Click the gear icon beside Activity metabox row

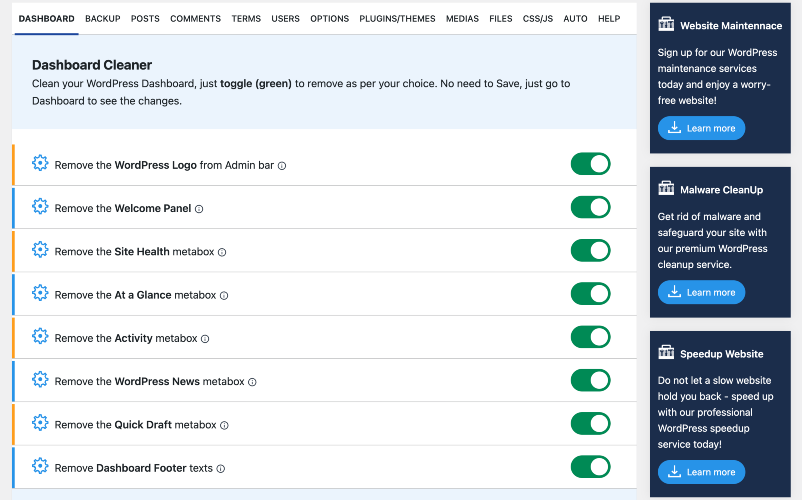pyautogui.click(x=40, y=336)
